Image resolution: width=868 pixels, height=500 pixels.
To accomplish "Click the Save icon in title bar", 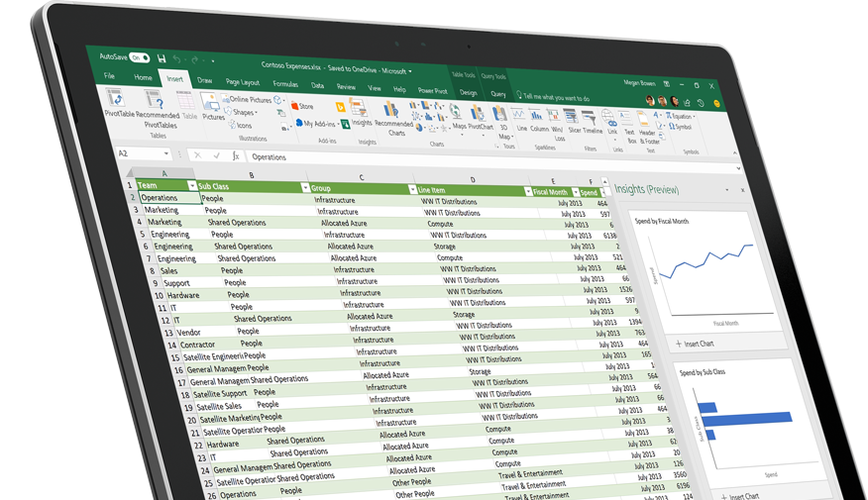I will pyautogui.click(x=162, y=58).
